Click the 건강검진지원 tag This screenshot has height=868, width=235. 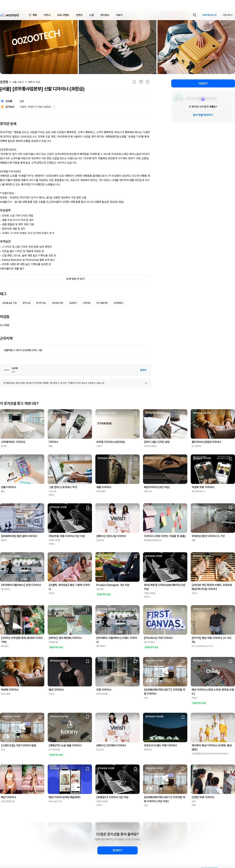pos(57,303)
